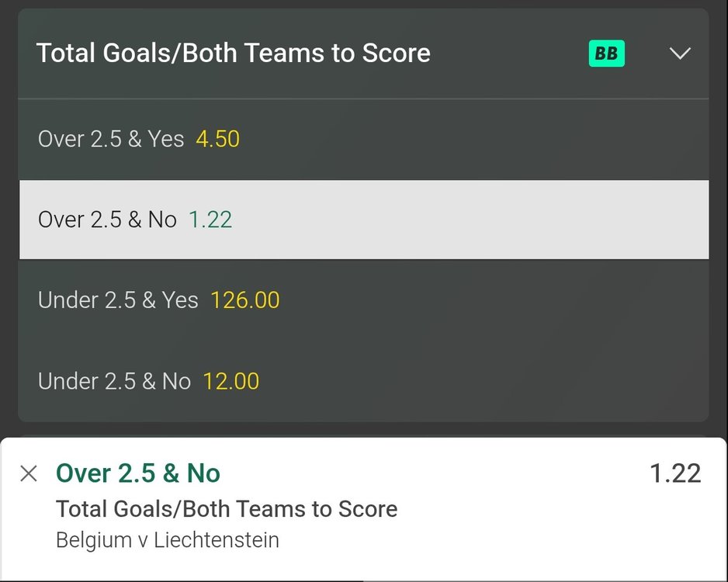
Task: Click the Total Goals/Both Teams to Score slip label
Action: point(226,509)
